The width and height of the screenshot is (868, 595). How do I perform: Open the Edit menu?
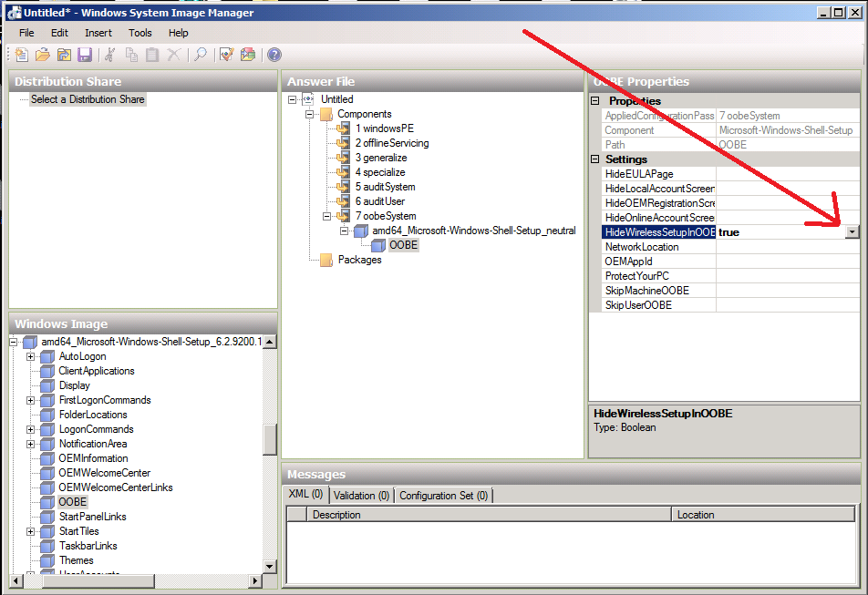[60, 33]
